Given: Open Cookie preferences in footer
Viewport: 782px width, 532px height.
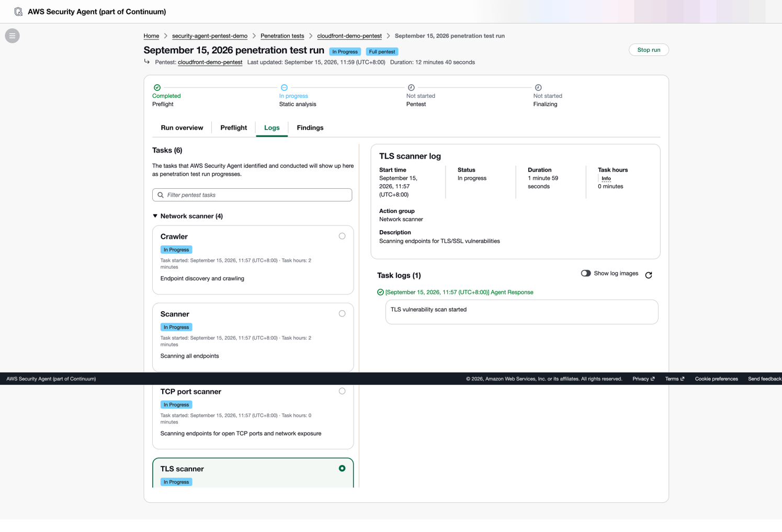Looking at the screenshot, I should [x=717, y=379].
